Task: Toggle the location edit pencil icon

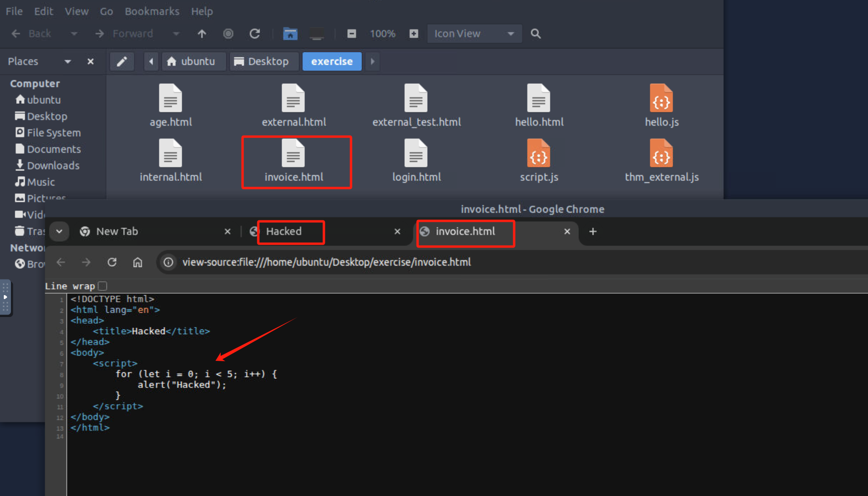Action: (x=122, y=61)
